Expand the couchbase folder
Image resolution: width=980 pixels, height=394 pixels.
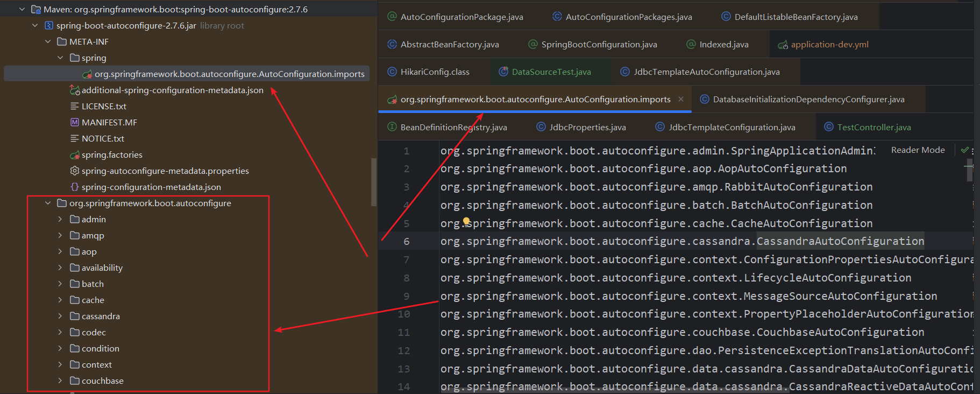(60, 381)
